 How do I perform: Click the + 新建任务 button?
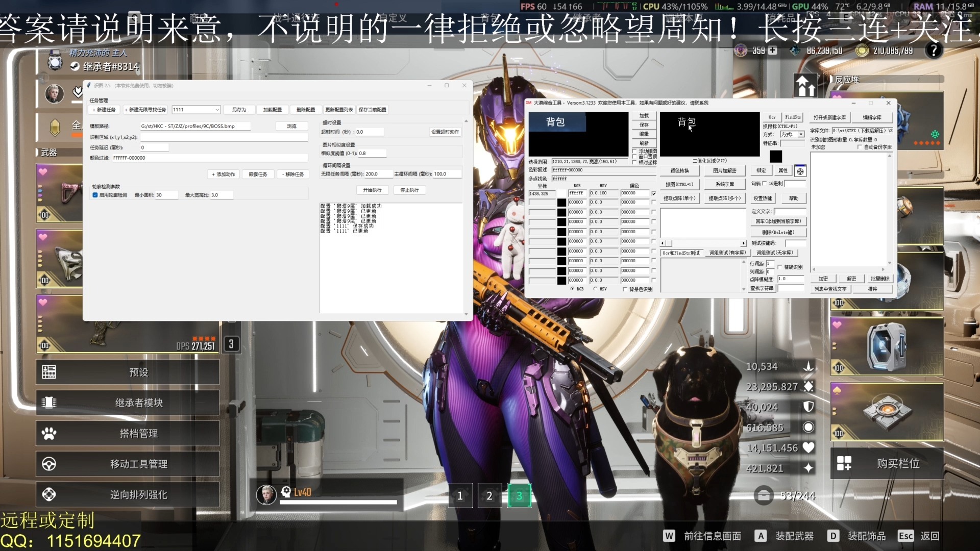pyautogui.click(x=104, y=110)
